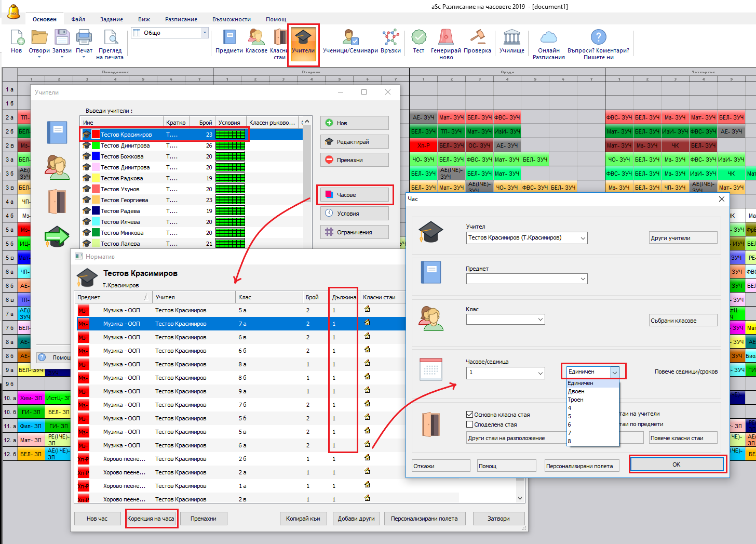Image resolution: width=756 pixels, height=544 pixels.
Task: Open the Класове (Classes) toolbar icon
Action: (x=256, y=38)
